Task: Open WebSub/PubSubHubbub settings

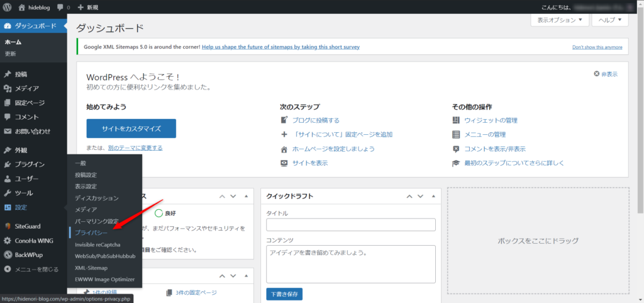Action: click(105, 256)
